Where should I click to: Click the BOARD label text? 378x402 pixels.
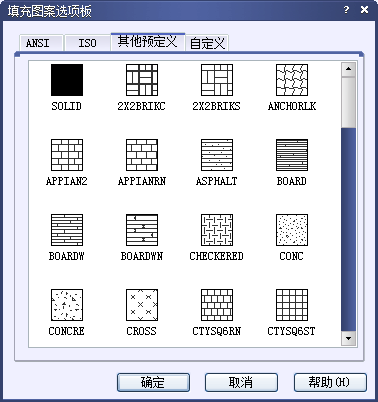click(x=292, y=181)
